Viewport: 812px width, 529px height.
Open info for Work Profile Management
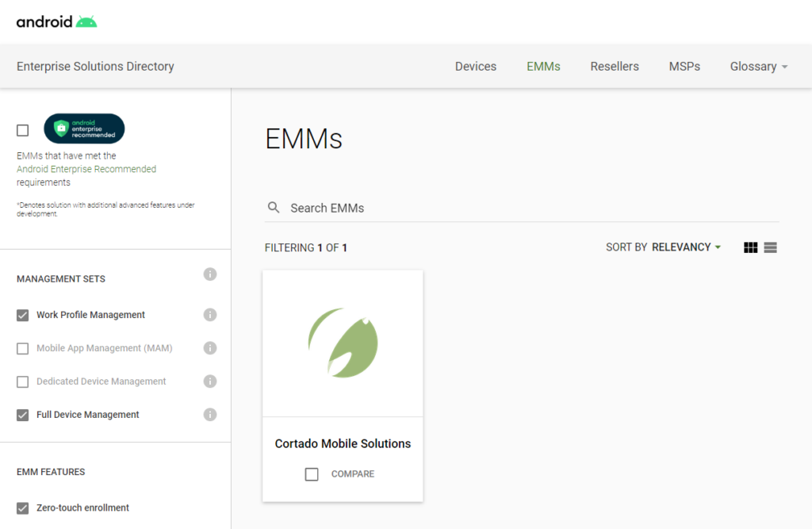pyautogui.click(x=209, y=315)
